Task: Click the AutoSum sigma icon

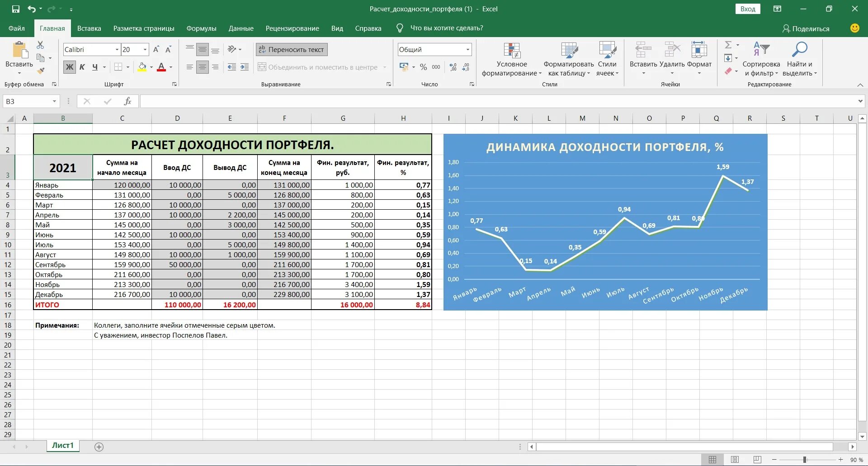Action: click(x=728, y=45)
